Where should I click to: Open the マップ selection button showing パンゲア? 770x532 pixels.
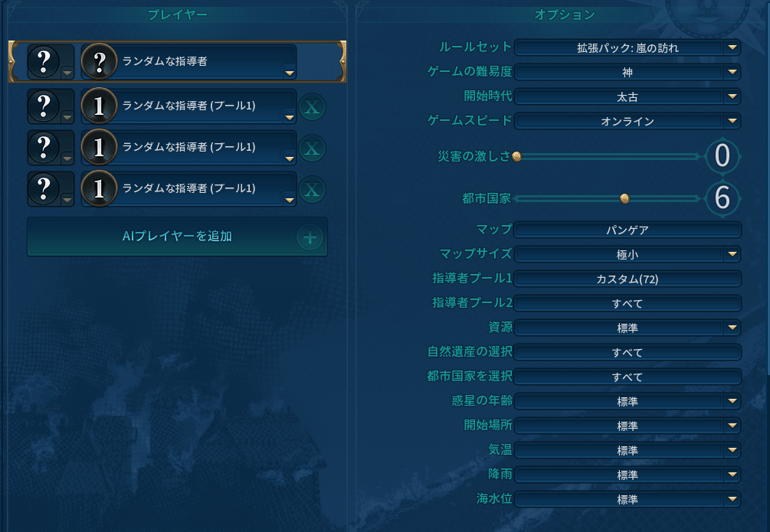[x=627, y=230]
